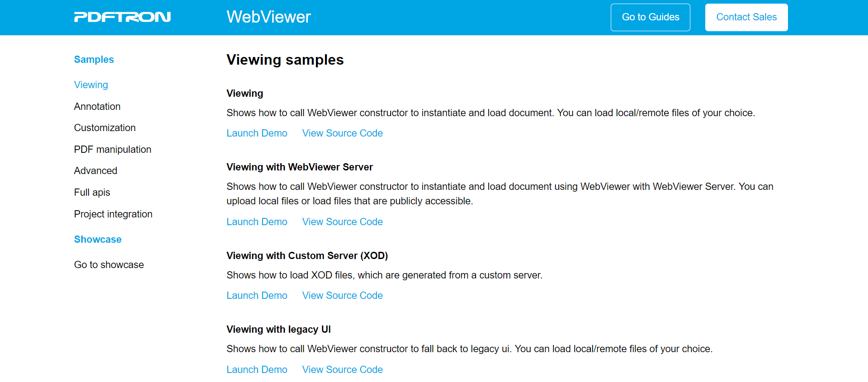Viewport: 868px width, 382px height.
Task: Select Viewing in the samples sidebar
Action: (x=91, y=85)
